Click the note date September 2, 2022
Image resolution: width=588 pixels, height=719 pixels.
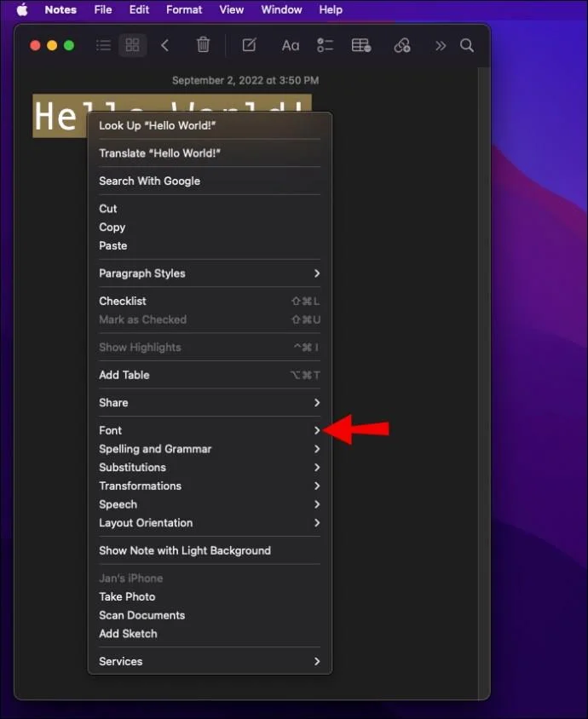pos(245,80)
